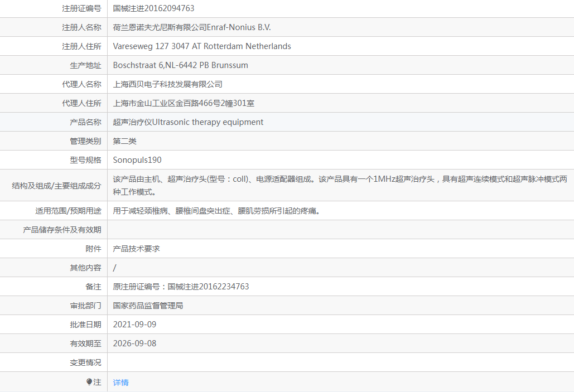Click the info bulb icon beside 注
This screenshot has width=574, height=392.
coord(89,382)
